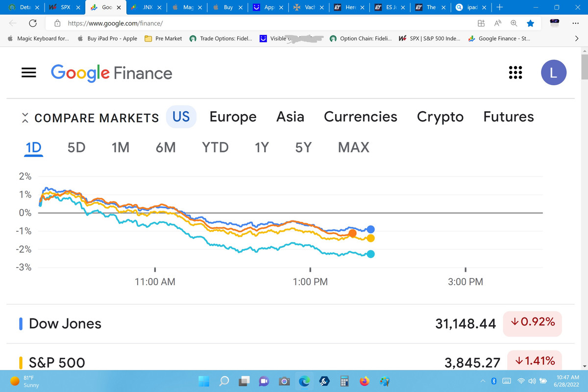Open the split screen icon in the address bar
This screenshot has height=392, width=588.
pyautogui.click(x=481, y=23)
